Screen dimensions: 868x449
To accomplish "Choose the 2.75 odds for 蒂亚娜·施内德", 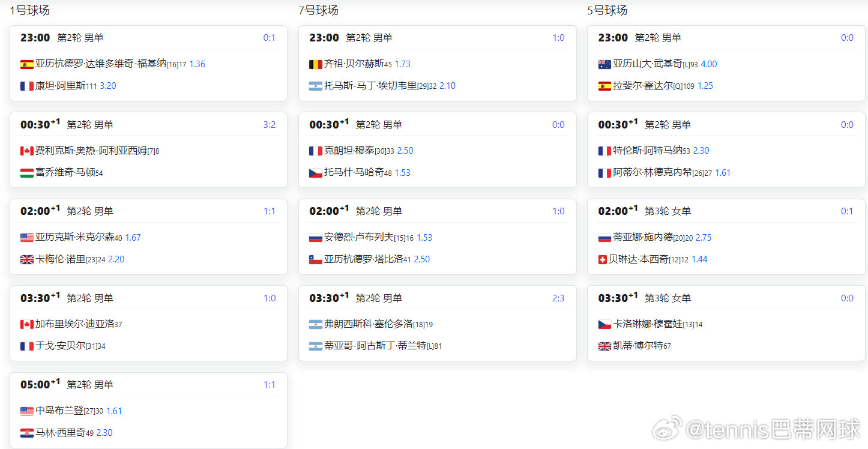I will coord(704,238).
